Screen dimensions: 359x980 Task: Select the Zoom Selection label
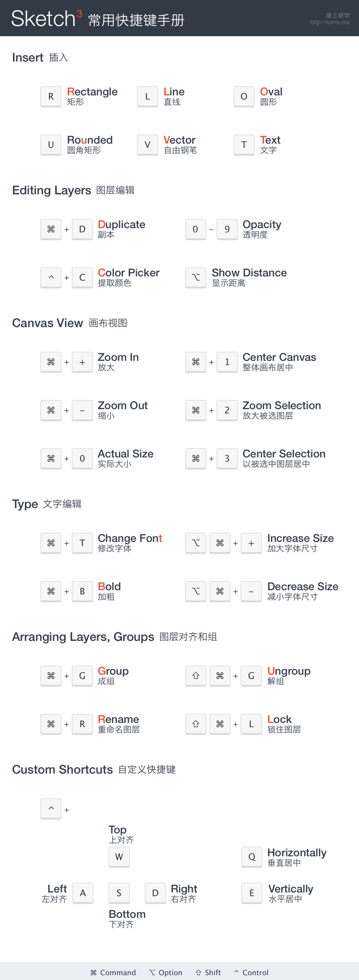click(x=282, y=405)
